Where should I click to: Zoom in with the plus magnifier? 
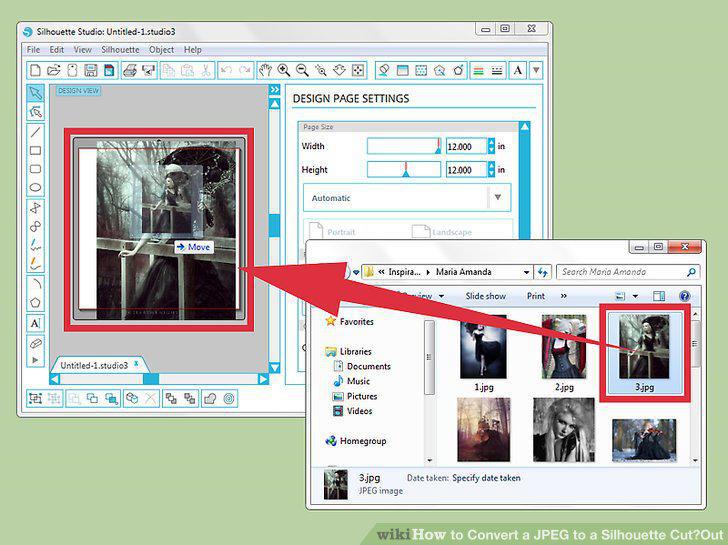[x=284, y=70]
